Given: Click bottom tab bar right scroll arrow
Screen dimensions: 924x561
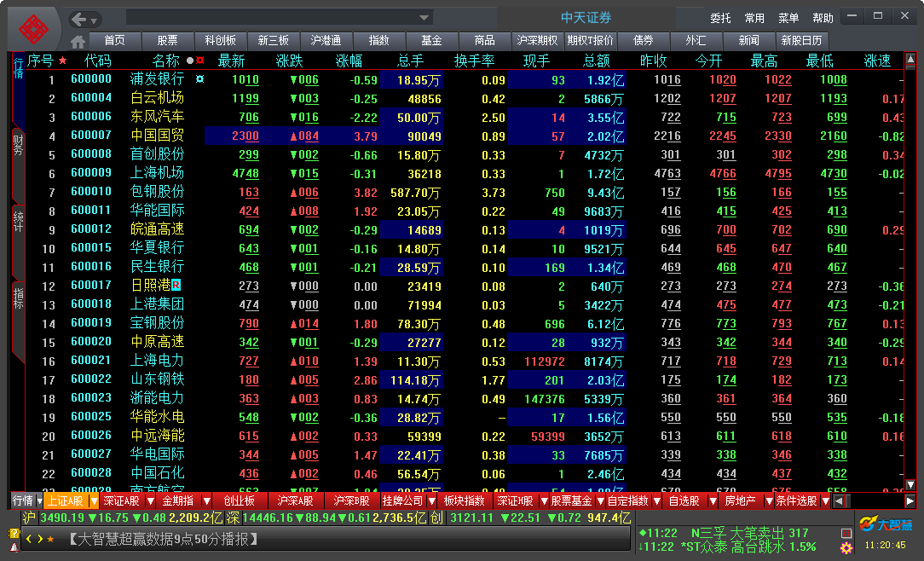Looking at the screenshot, I should tap(910, 501).
